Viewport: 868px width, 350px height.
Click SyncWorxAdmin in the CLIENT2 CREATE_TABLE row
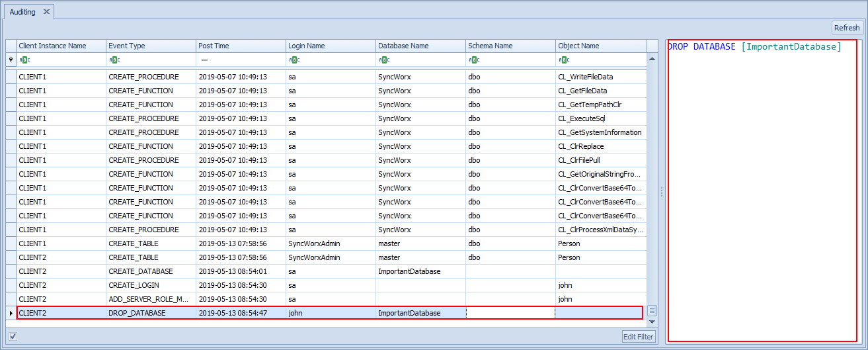[x=314, y=257]
